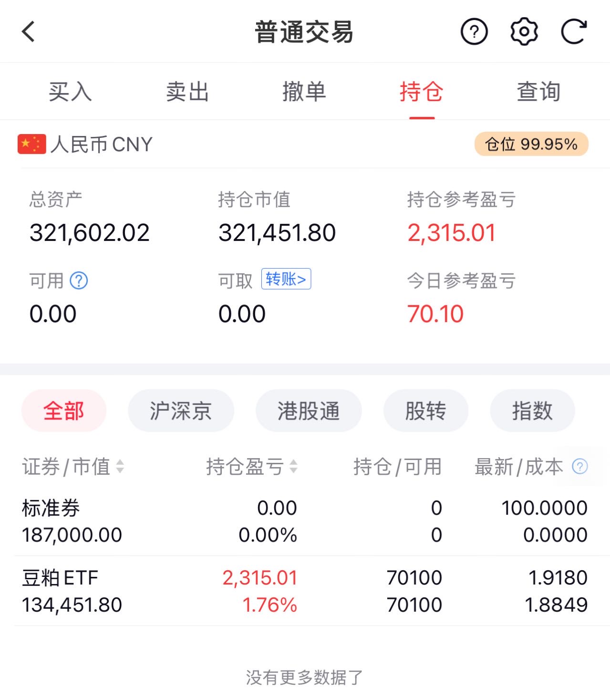Select the 港股通 filter chip

click(x=309, y=411)
